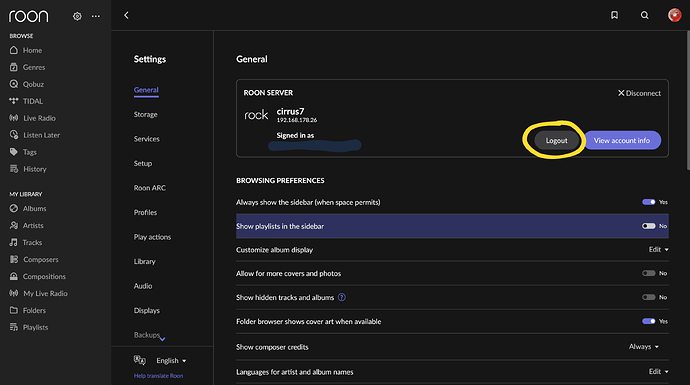Open Help translate Roon link

(x=158, y=376)
